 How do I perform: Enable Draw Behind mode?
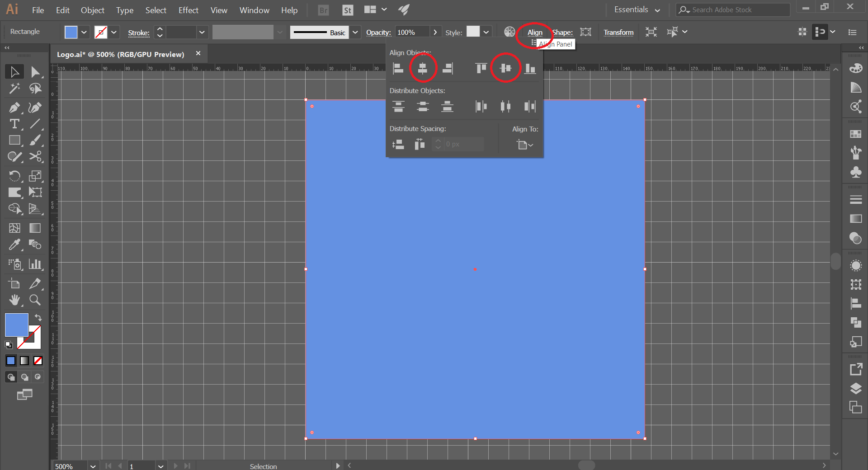(x=24, y=377)
